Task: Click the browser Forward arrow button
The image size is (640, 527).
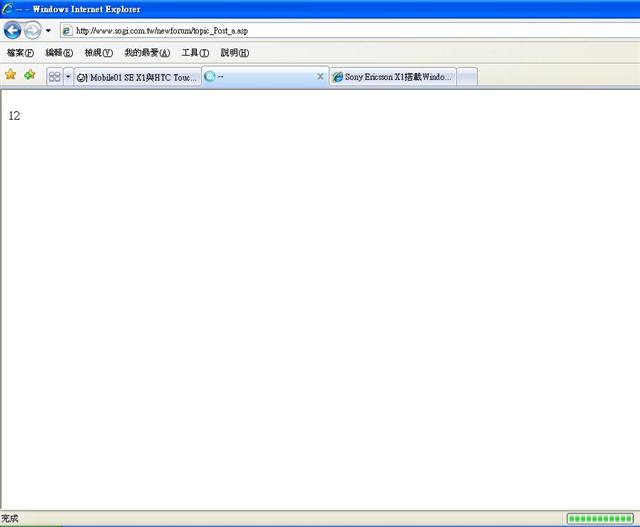Action: click(32, 30)
